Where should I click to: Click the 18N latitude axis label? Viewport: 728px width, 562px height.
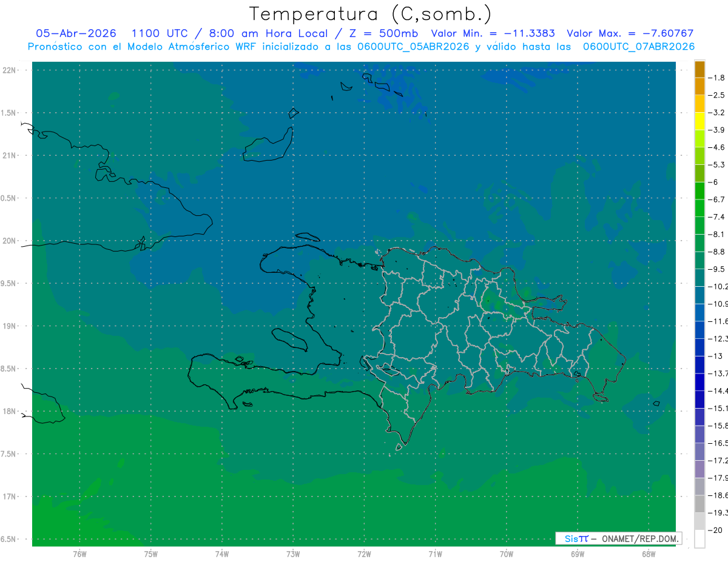(9, 412)
